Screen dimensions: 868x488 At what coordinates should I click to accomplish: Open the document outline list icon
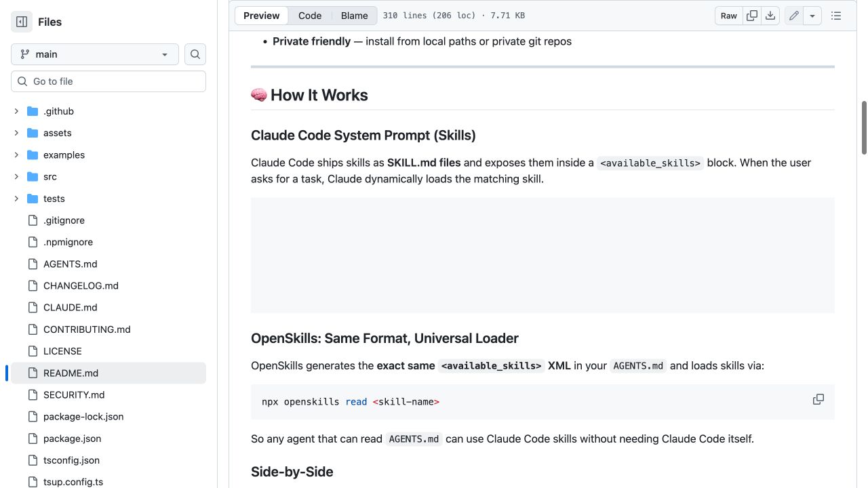(x=836, y=16)
